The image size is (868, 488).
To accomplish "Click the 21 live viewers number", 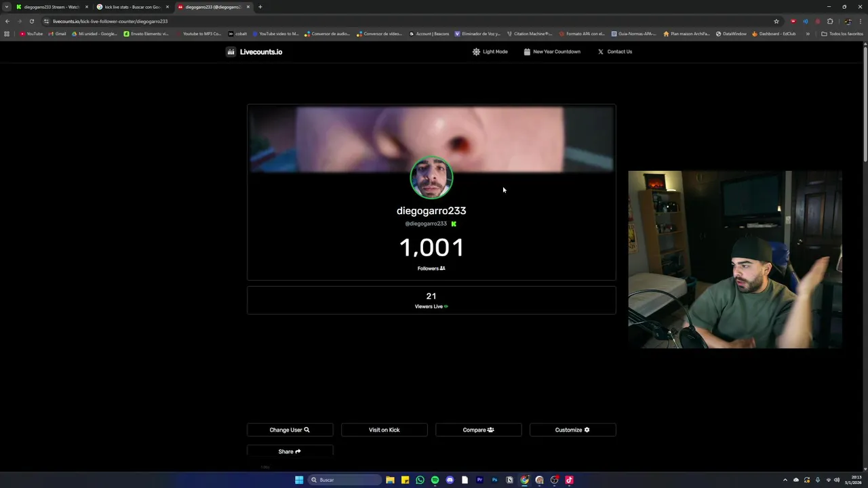I will click(431, 296).
